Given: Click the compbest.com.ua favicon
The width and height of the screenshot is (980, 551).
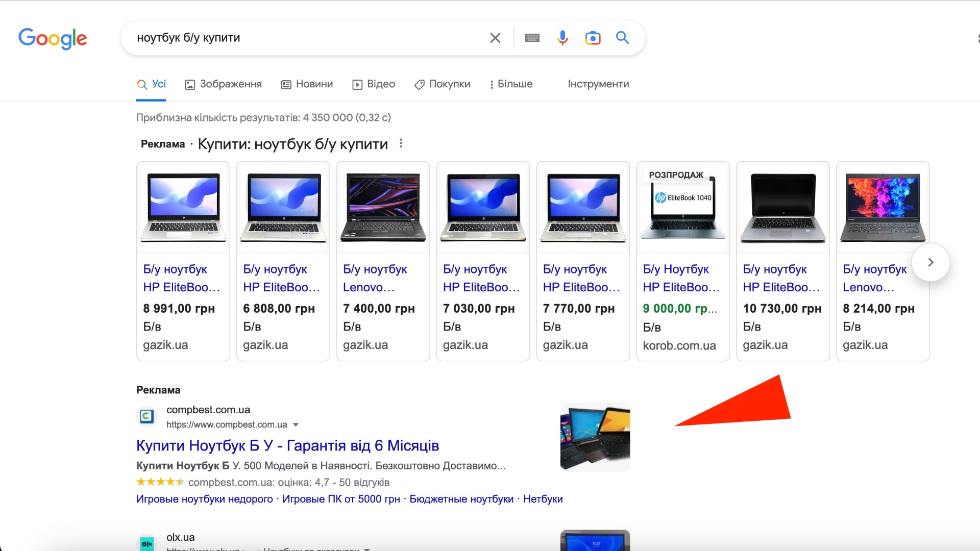Looking at the screenshot, I should [146, 417].
